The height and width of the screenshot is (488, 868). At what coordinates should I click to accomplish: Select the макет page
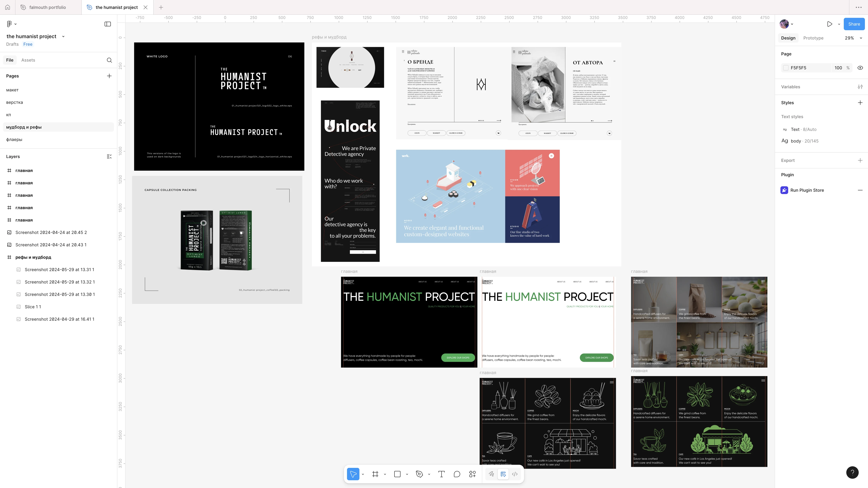pos(58,90)
